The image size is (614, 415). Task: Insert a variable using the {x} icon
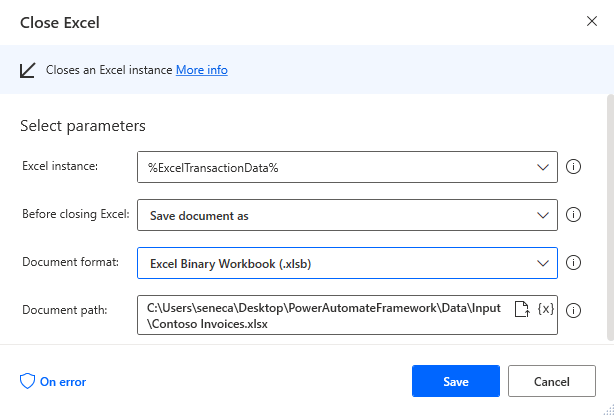545,309
